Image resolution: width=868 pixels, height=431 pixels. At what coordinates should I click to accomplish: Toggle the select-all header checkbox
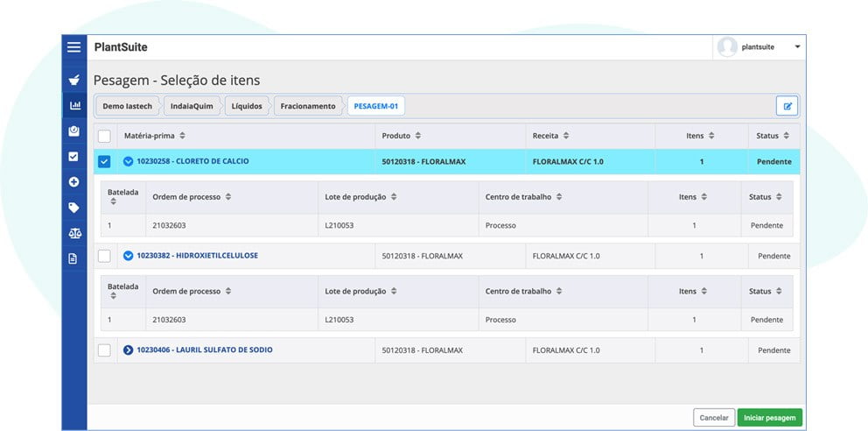[104, 137]
